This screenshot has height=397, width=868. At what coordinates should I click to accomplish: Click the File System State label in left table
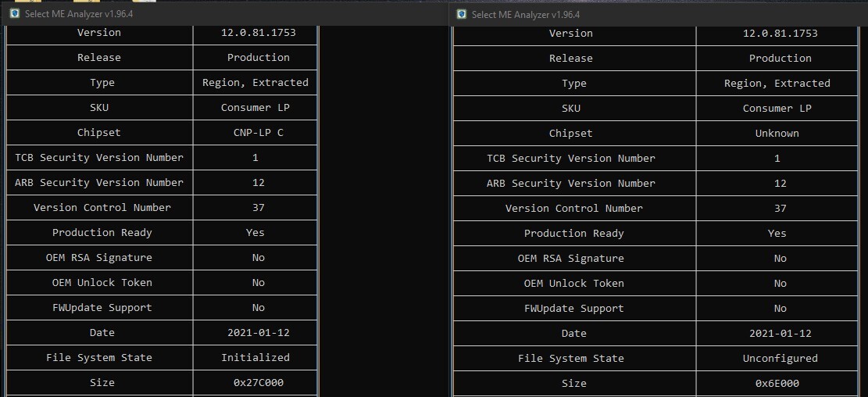click(99, 357)
